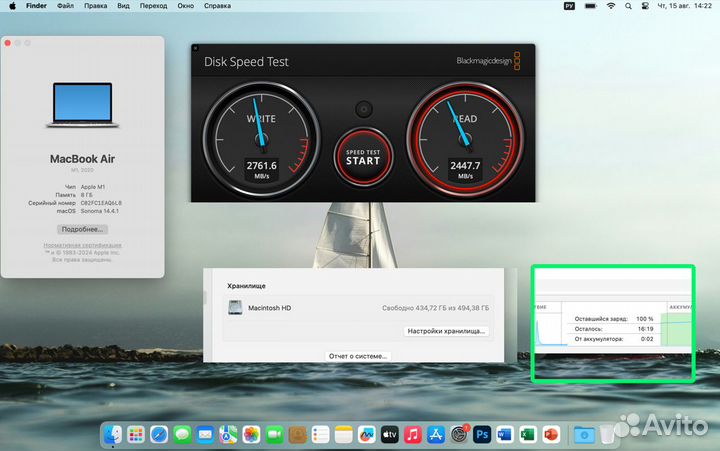Launch Apple TV from the Dock
This screenshot has height=451, width=720.
pos(390,434)
